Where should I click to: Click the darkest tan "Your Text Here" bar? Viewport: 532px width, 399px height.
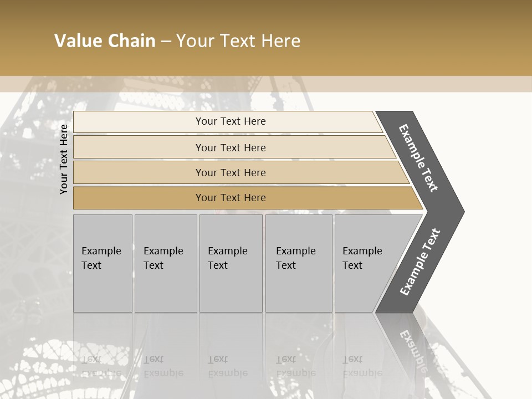click(x=230, y=198)
